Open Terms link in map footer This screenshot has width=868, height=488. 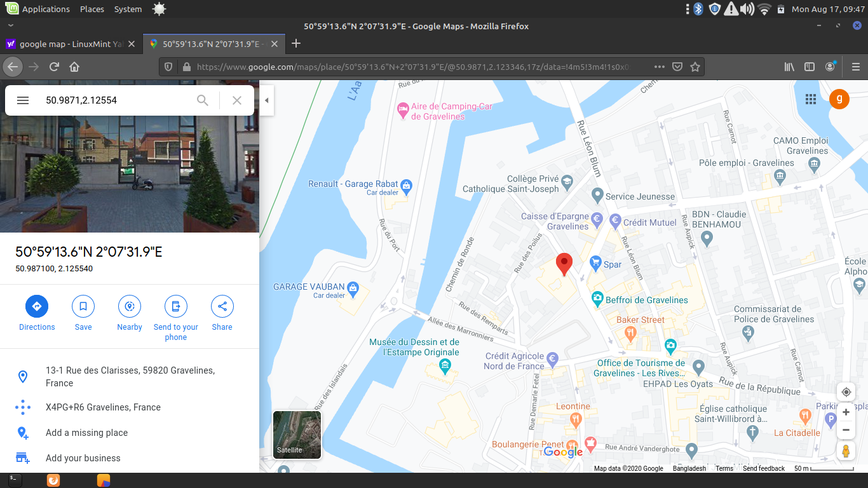pos(724,468)
